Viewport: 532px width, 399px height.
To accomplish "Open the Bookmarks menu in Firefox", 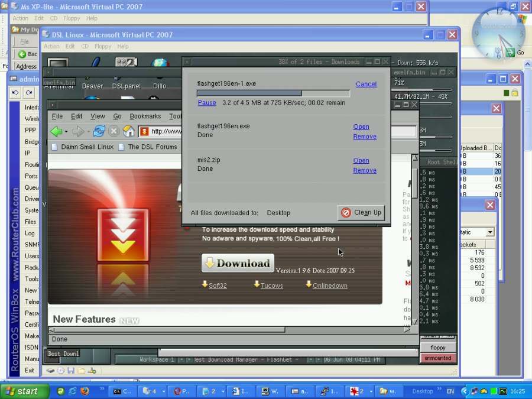I will [x=145, y=116].
